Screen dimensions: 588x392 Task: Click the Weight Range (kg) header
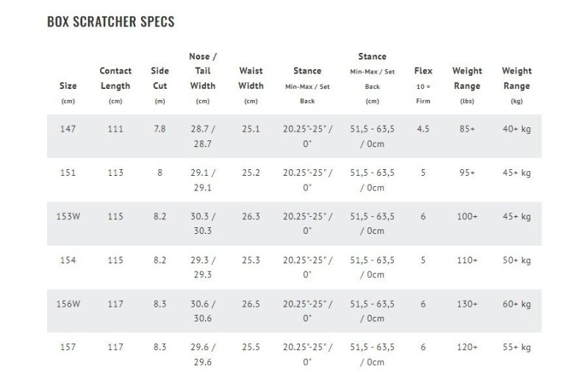coord(517,78)
